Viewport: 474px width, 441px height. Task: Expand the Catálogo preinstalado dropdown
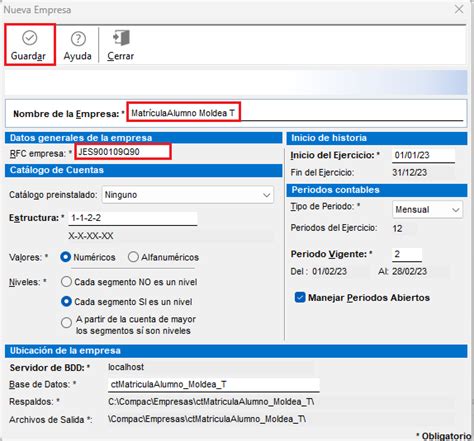point(188,195)
